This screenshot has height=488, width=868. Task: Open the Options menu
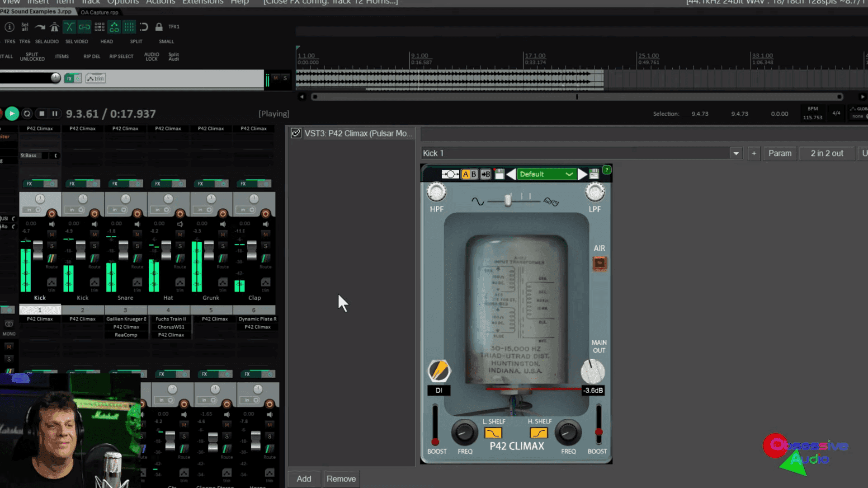[x=123, y=2]
